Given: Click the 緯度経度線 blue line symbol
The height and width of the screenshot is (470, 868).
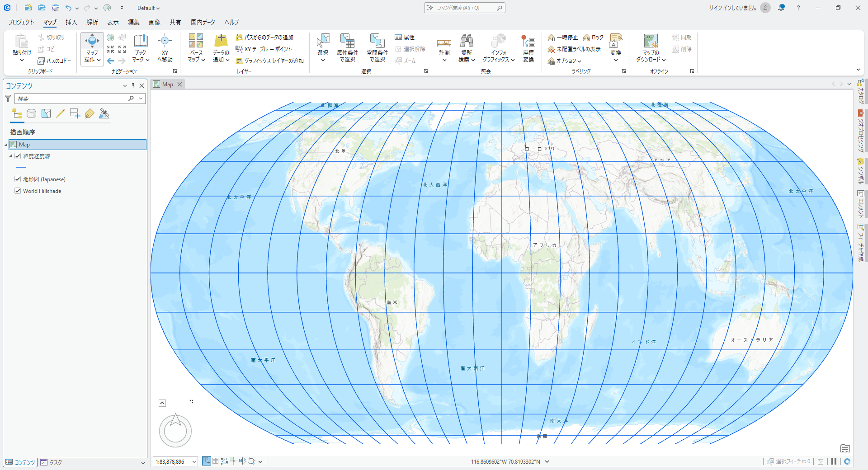Looking at the screenshot, I should coord(21,168).
